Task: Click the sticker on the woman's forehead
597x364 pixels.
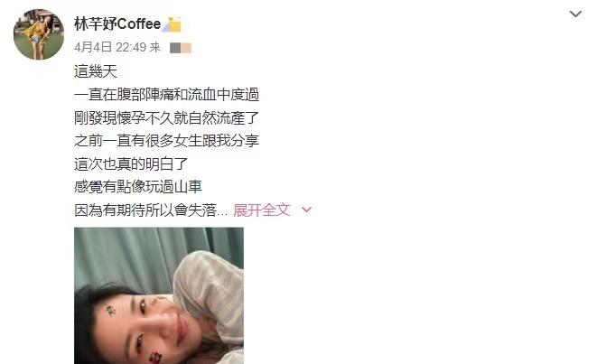Action: coord(111,311)
